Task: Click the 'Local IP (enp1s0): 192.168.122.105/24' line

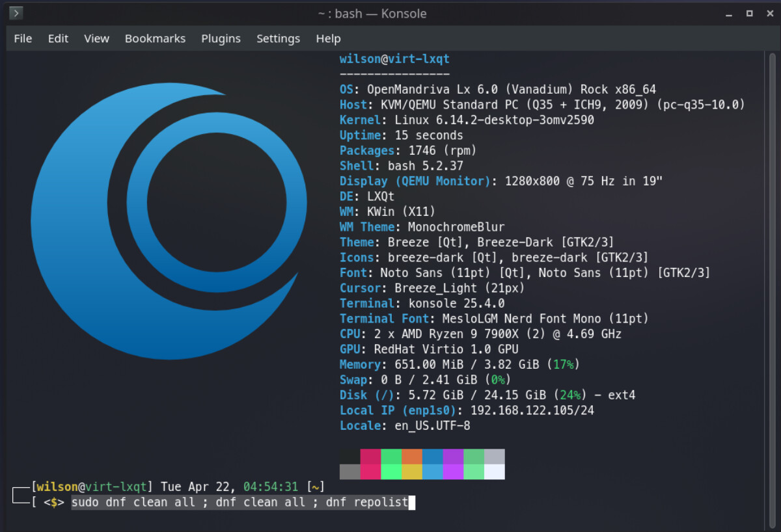Action: pyautogui.click(x=467, y=410)
